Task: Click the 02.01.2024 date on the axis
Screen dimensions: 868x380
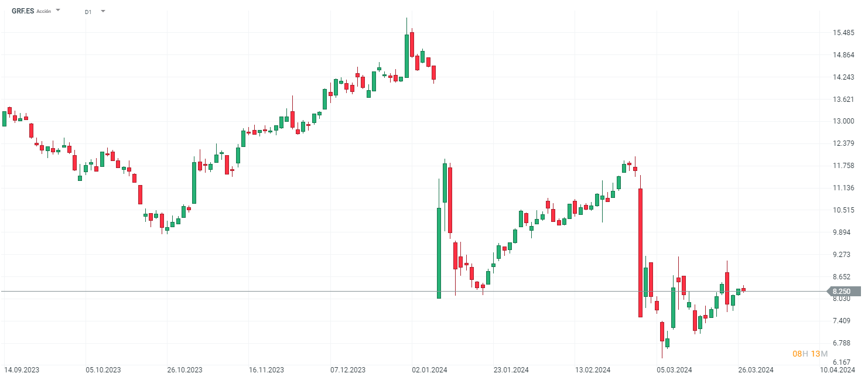Action: coord(429,370)
